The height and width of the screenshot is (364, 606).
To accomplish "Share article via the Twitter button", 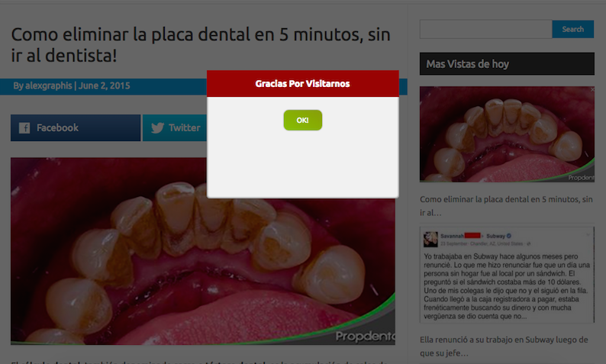I will pyautogui.click(x=175, y=127).
